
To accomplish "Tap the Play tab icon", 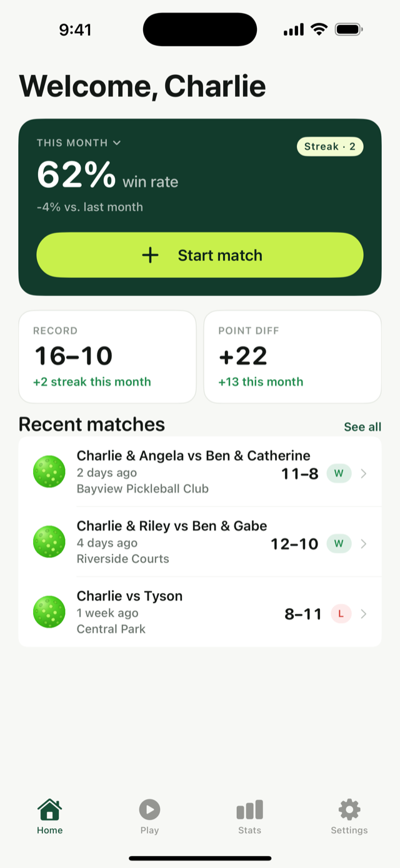I will pyautogui.click(x=149, y=810).
